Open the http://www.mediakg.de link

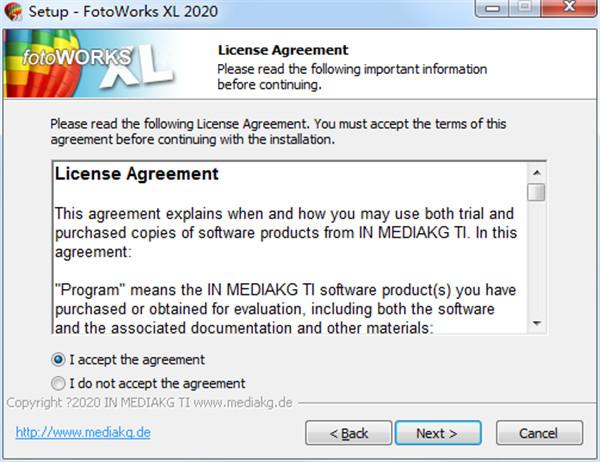click(83, 432)
